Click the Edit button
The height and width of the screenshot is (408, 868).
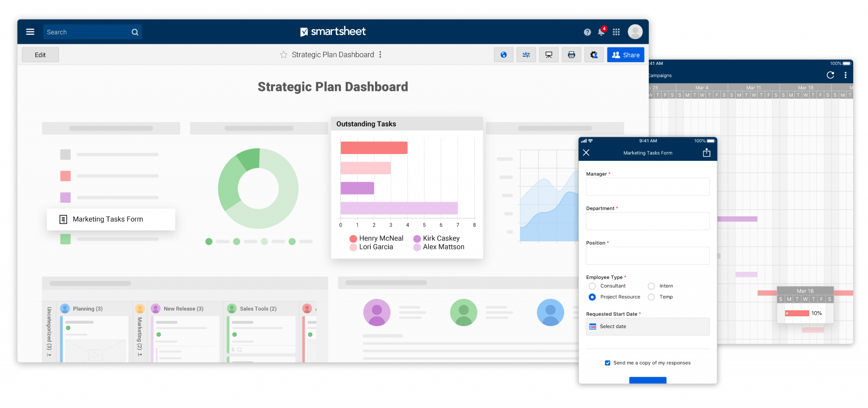click(40, 55)
